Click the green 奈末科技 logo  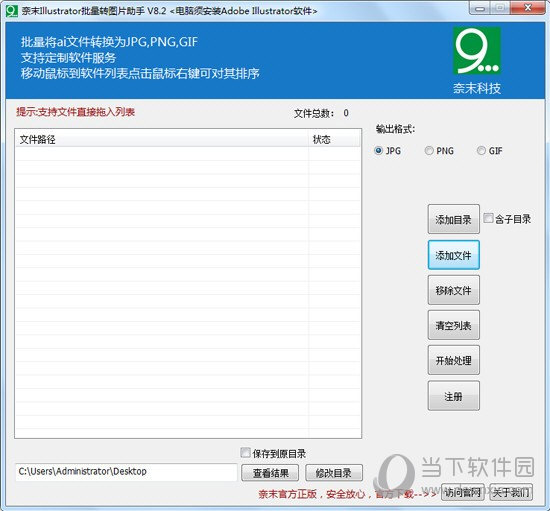click(477, 51)
